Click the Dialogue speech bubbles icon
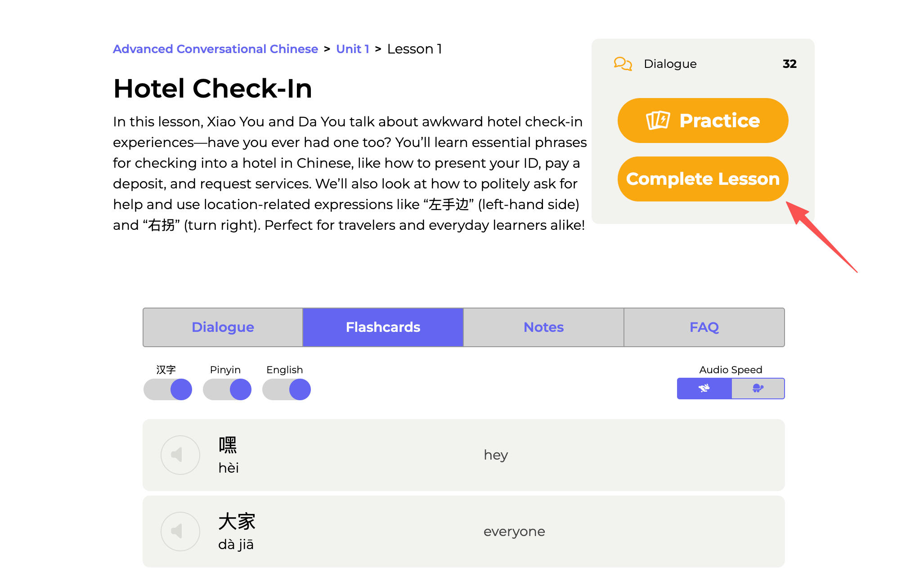The height and width of the screenshot is (572, 924). 623,64
